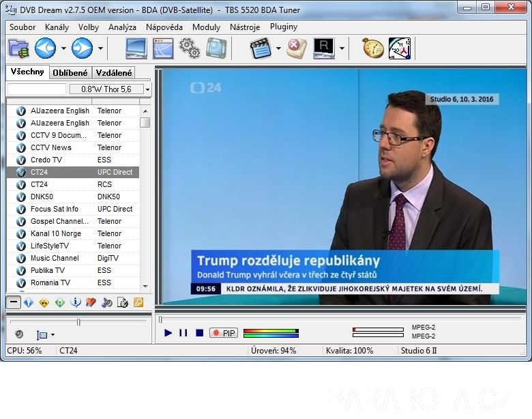Viewport: 532px width, 419px height.
Task: Select Credo TV channel
Action: pyautogui.click(x=73, y=160)
